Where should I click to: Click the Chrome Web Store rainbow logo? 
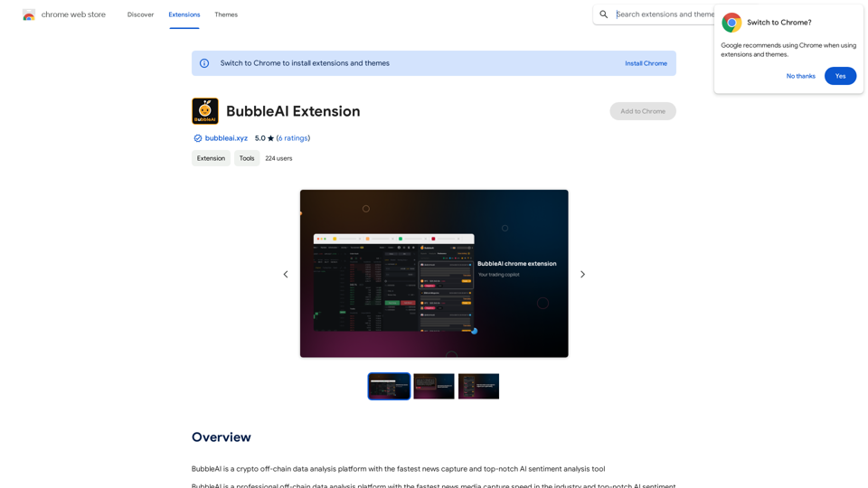(29, 15)
